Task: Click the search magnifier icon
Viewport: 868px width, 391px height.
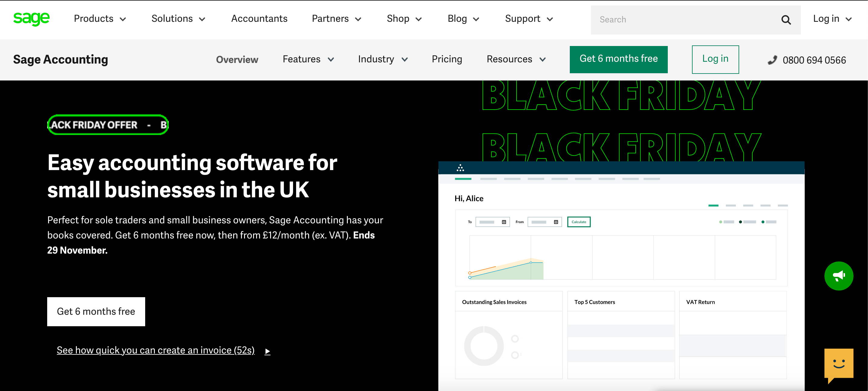Action: (x=785, y=20)
